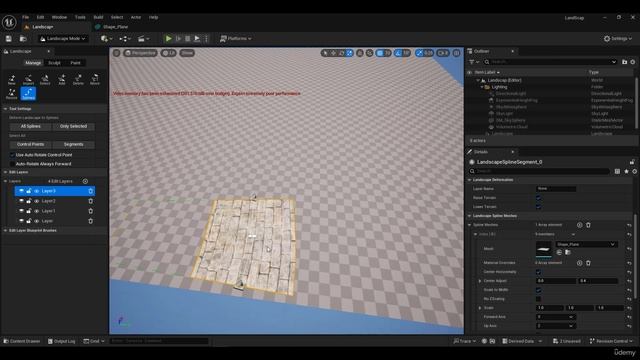Expand the Scale property row
Viewport: 640px width, 360px height.
480,308
